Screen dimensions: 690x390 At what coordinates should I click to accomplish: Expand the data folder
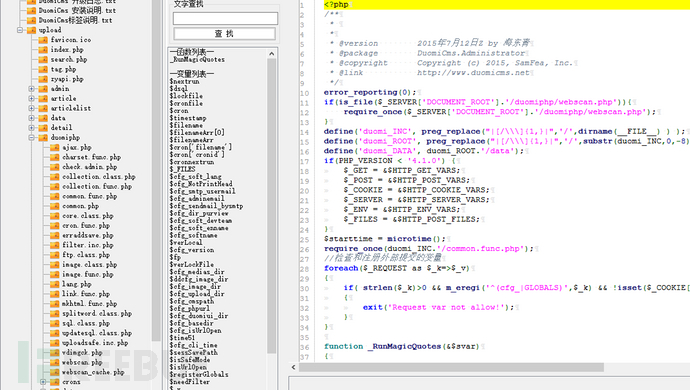tap(31, 118)
